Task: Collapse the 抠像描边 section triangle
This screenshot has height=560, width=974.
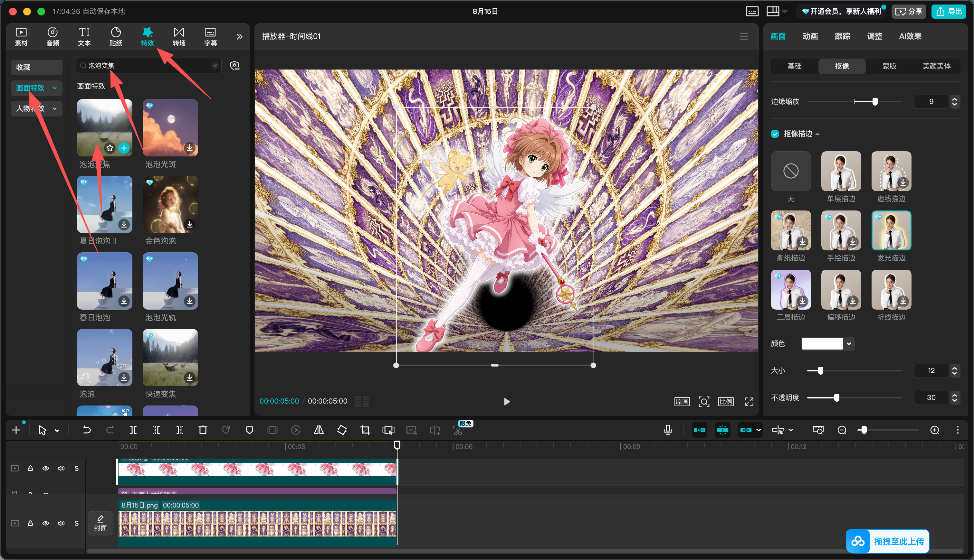Action: point(817,134)
